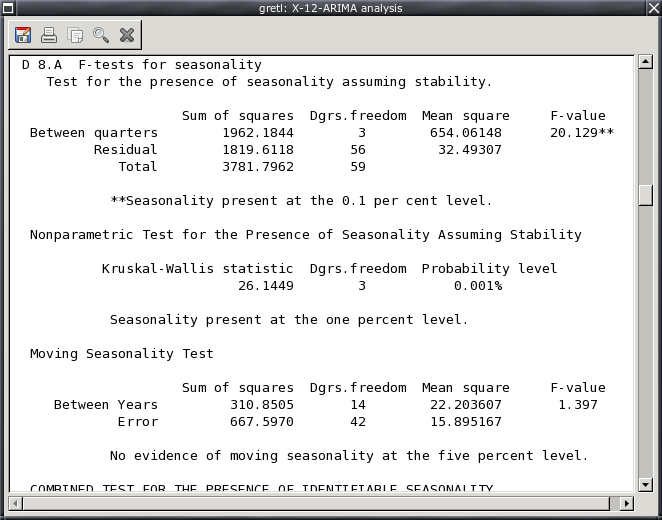Click the F-value 20.129** in output
662x520 pixels.
point(581,133)
